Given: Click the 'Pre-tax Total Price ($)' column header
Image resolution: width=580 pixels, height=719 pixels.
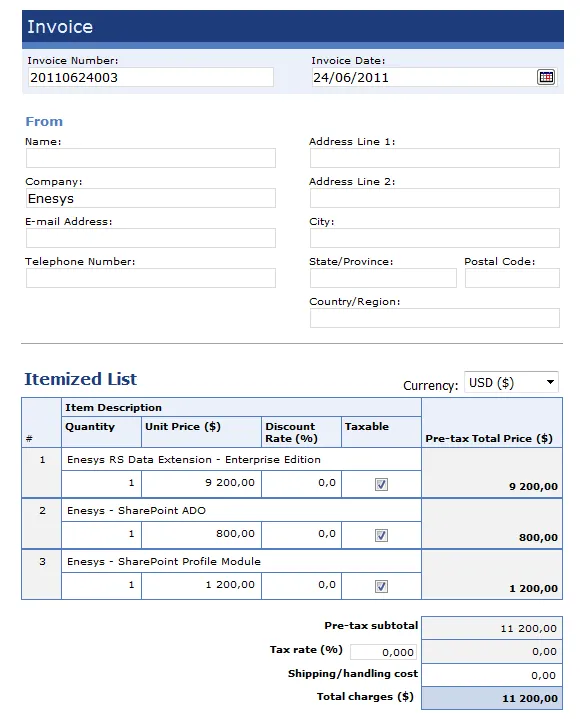Looking at the screenshot, I should (489, 438).
